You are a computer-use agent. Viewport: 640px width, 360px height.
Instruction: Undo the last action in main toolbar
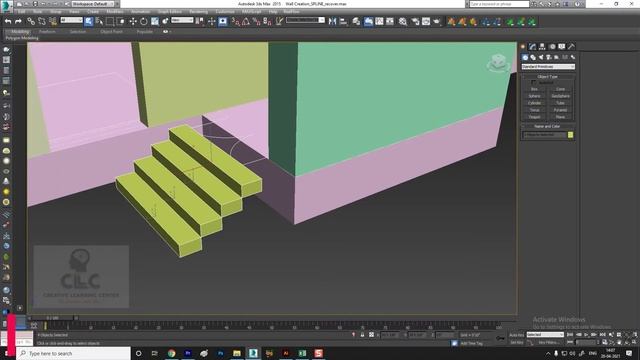tap(8, 21)
